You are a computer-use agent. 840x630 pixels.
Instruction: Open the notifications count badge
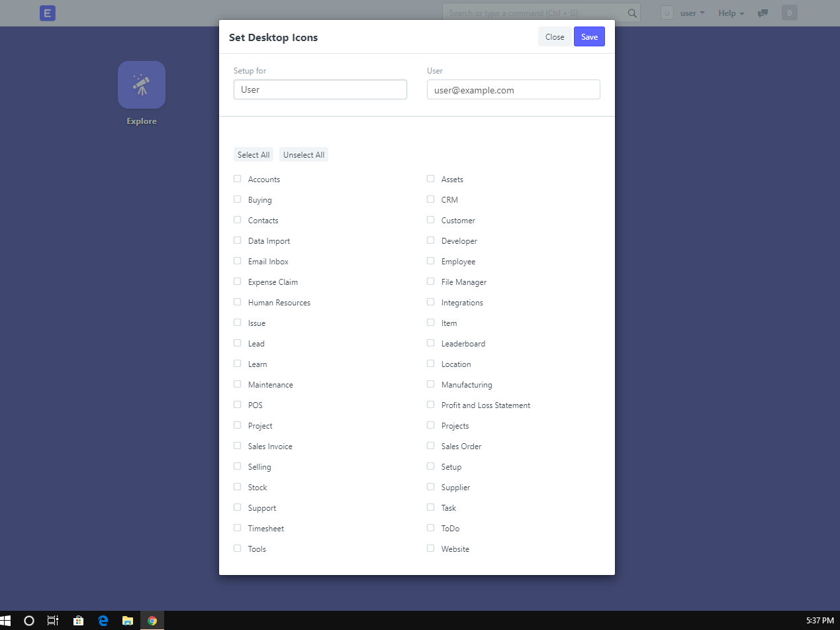(789, 13)
